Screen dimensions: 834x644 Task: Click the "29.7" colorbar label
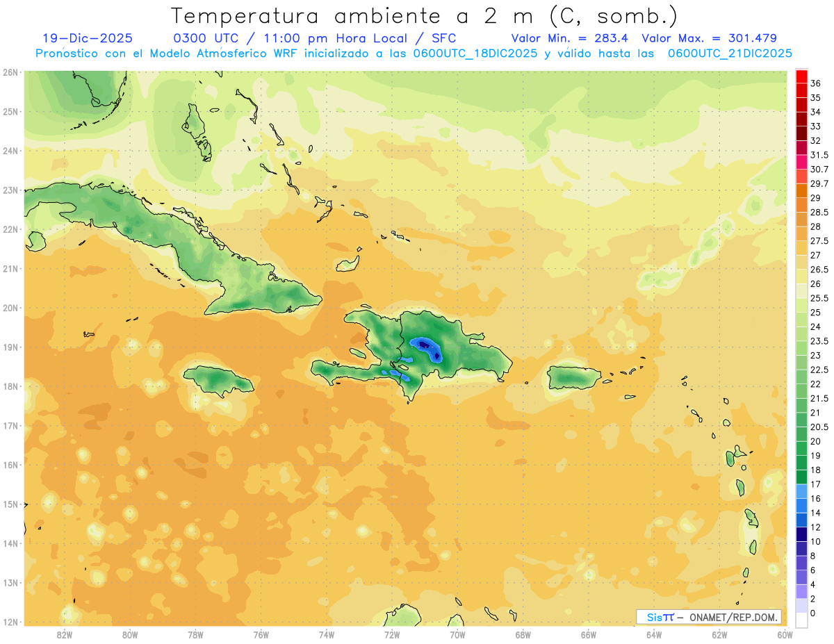(x=819, y=183)
